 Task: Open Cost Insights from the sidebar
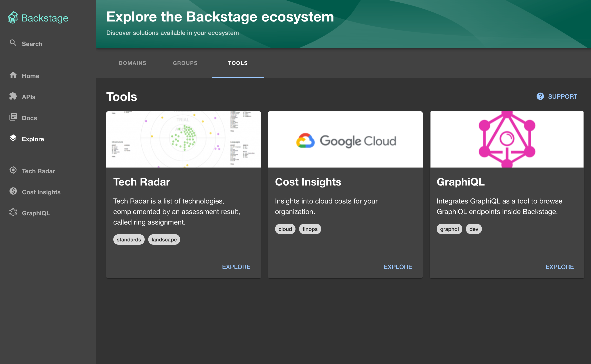click(x=41, y=192)
